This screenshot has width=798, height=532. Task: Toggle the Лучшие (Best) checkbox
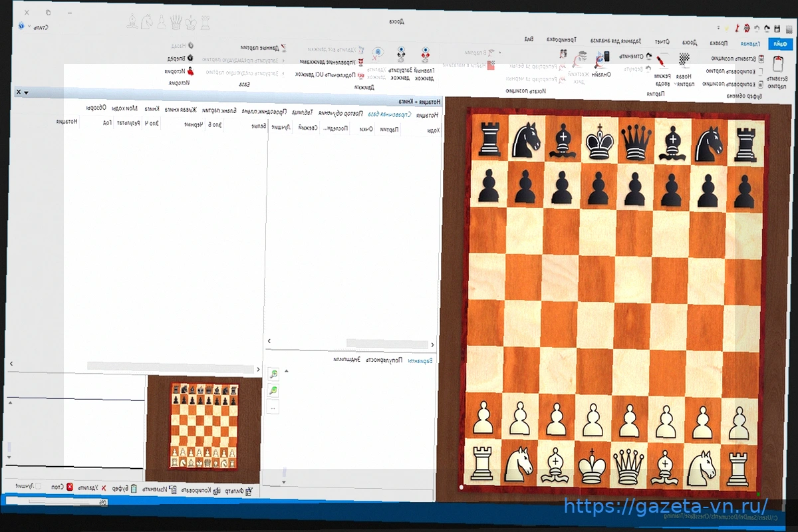38,487
